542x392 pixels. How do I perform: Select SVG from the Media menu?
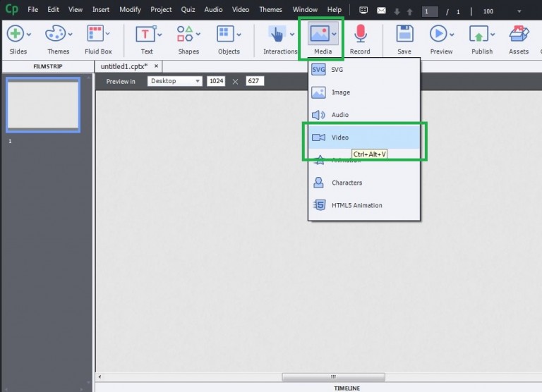click(x=364, y=69)
